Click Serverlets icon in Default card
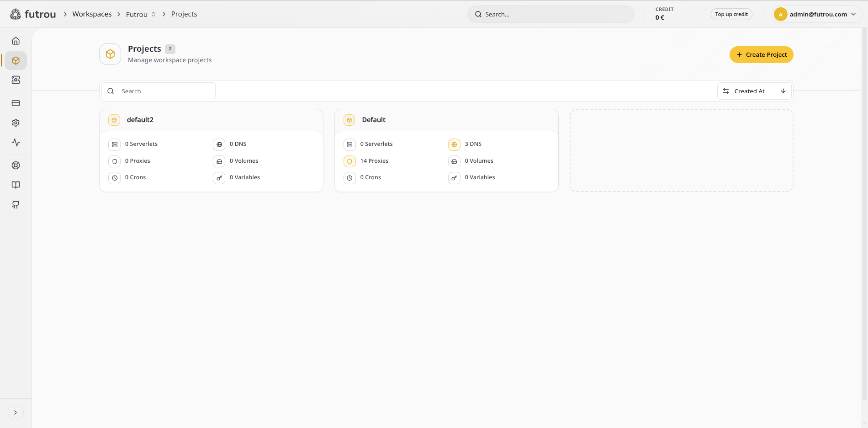 349,144
